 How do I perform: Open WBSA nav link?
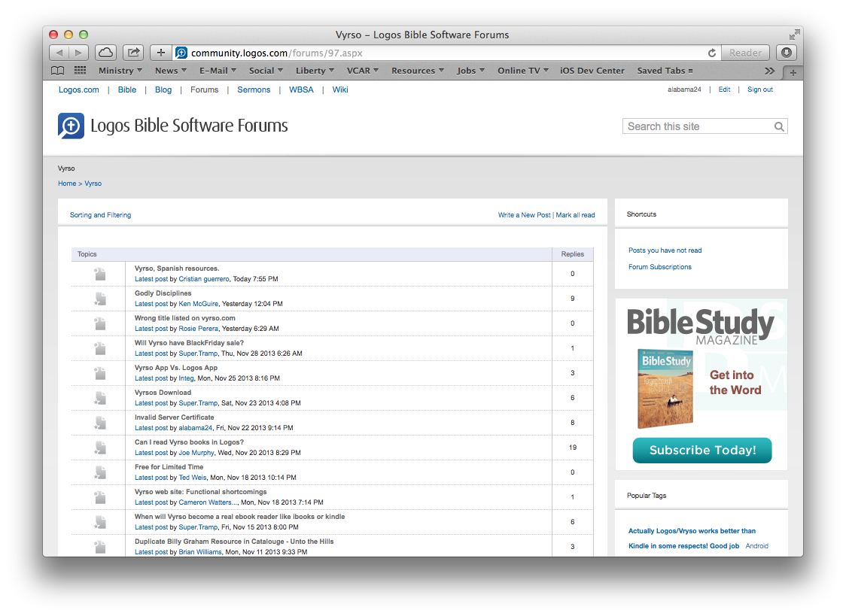point(301,90)
